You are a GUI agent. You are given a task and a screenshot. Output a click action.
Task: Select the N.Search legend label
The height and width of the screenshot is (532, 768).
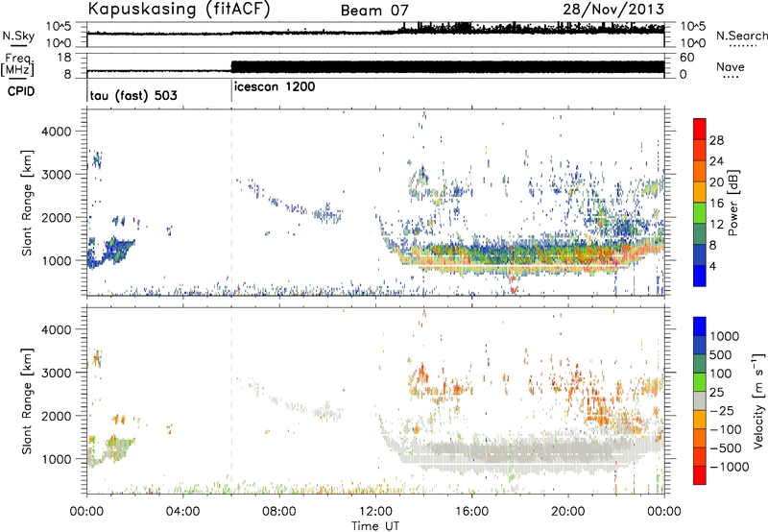[742, 36]
